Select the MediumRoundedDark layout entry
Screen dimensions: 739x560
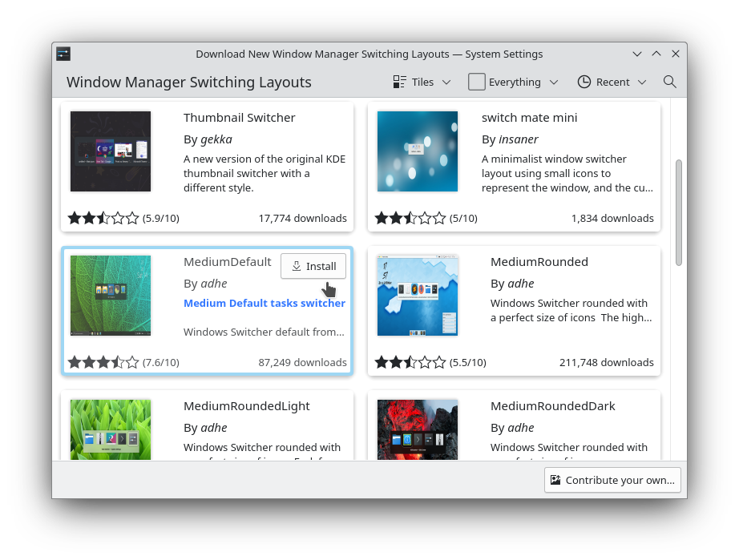click(x=552, y=406)
